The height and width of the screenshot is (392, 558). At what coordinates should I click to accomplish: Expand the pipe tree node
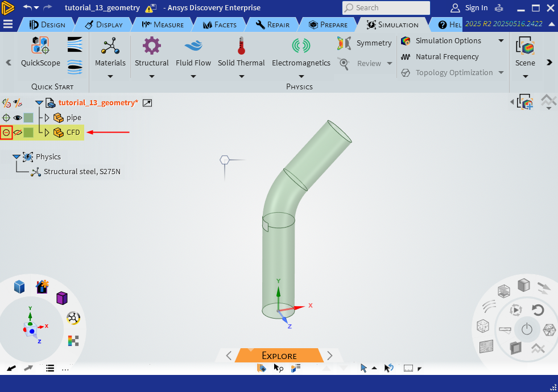tap(47, 118)
